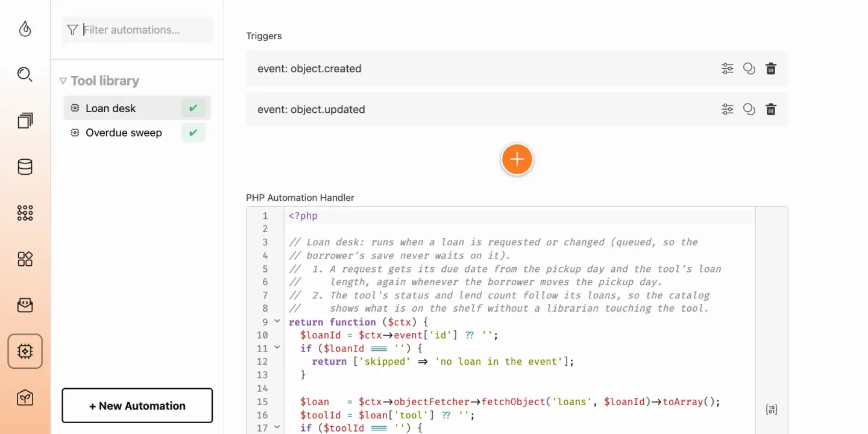Open the stacked pages sidebar icon

pos(25,121)
